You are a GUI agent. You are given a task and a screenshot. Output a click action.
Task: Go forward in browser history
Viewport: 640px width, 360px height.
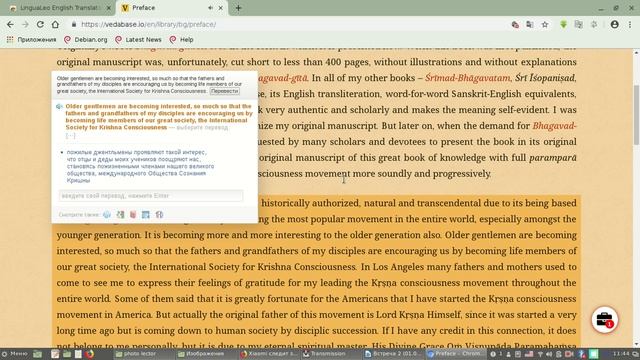click(25, 24)
